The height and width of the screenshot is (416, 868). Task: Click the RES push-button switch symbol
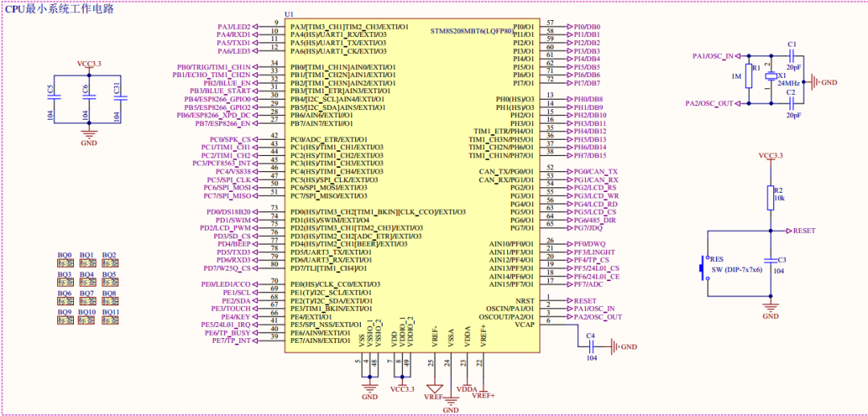(703, 263)
